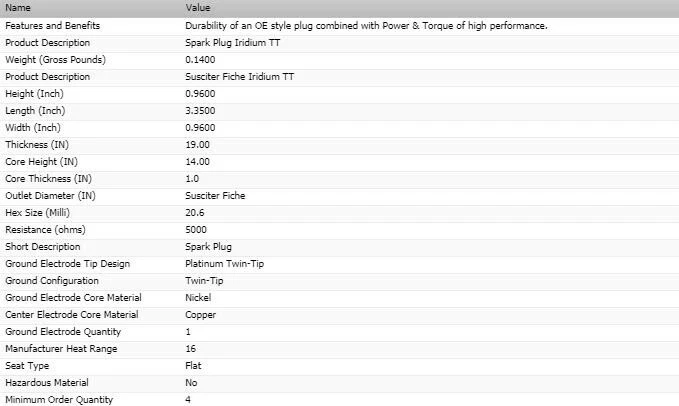Click the Weight (Gross Pounds) row
Image resolution: width=679 pixels, height=406 pixels.
pos(340,60)
